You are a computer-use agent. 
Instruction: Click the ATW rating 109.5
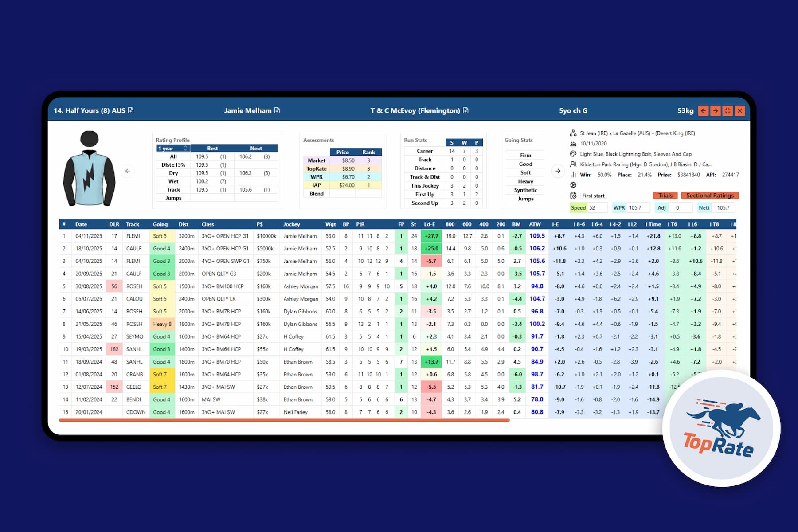(x=537, y=236)
